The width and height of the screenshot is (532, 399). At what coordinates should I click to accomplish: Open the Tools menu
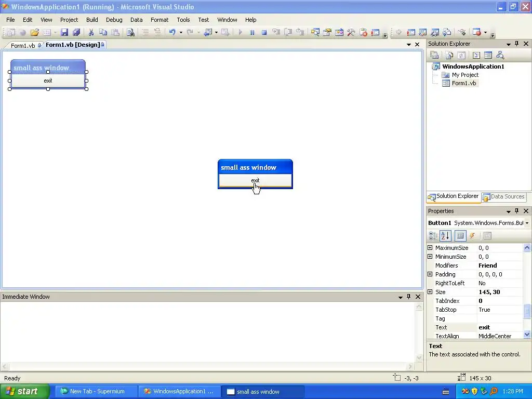tap(183, 20)
